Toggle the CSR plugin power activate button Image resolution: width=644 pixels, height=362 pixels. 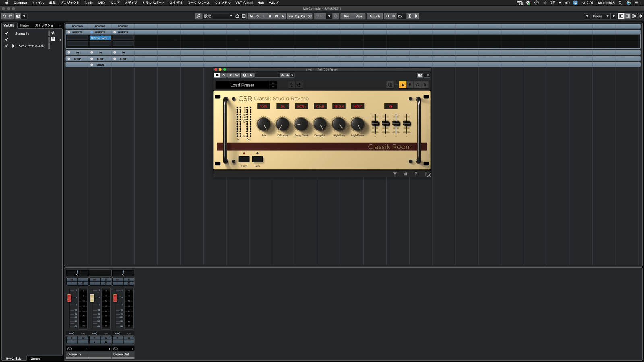[217, 75]
